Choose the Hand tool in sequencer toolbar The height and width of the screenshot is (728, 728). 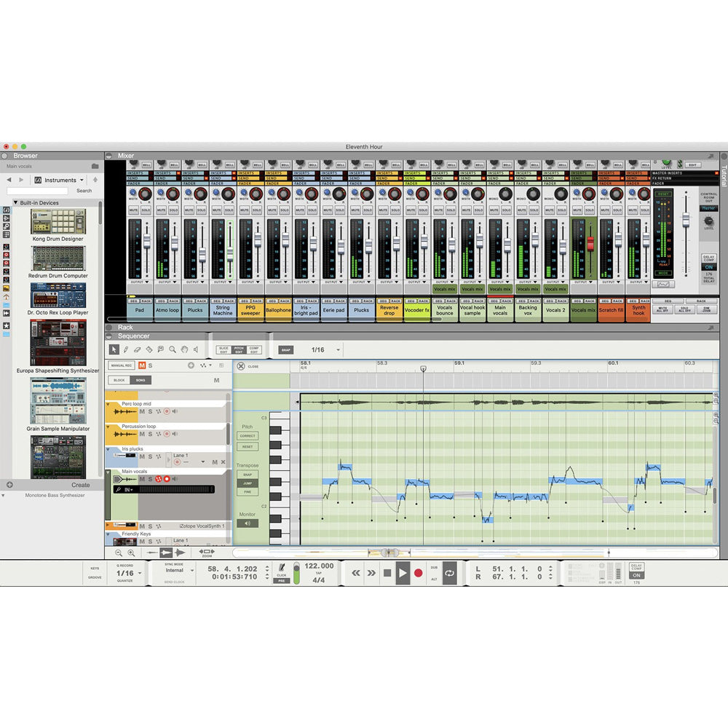coord(184,349)
